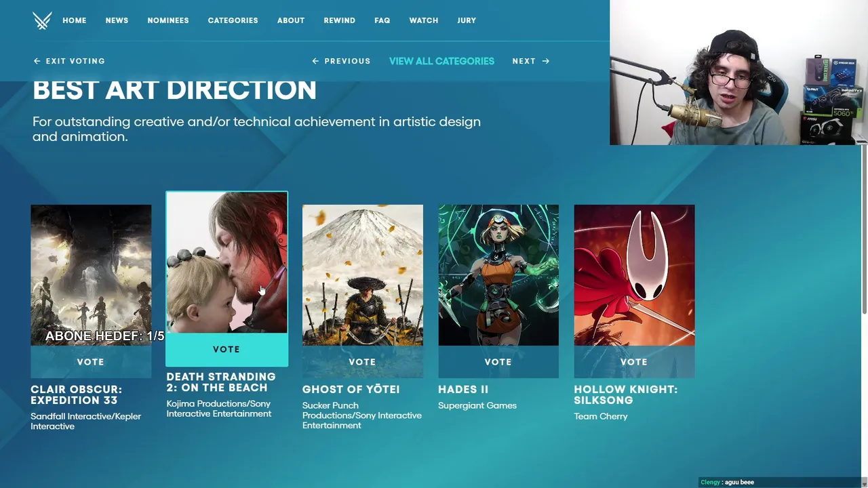Click View All Categories link

point(441,61)
